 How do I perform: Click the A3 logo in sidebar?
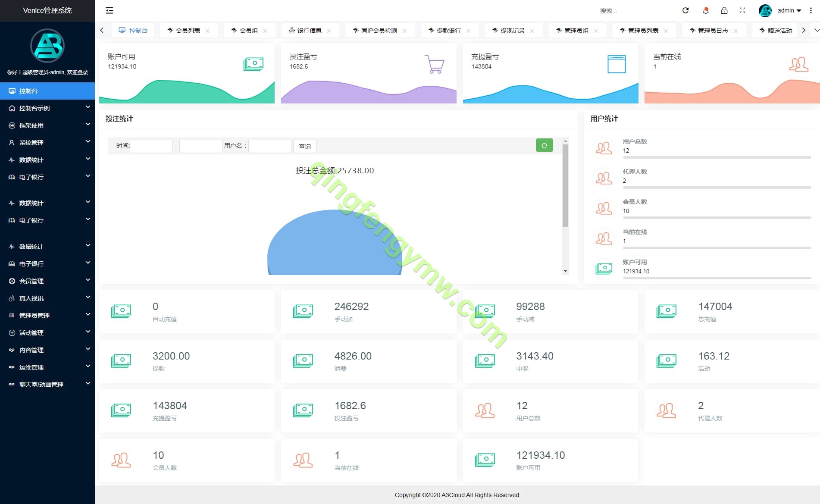[x=47, y=46]
